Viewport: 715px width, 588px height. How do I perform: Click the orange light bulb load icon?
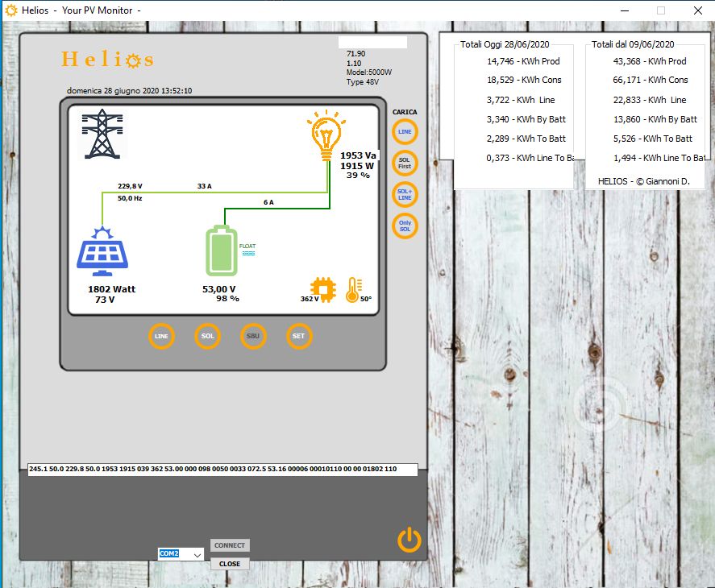(326, 135)
